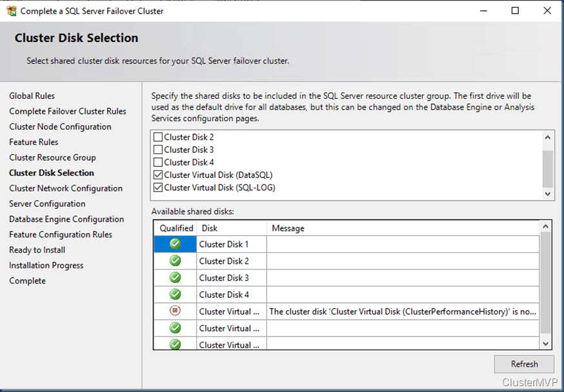Viewport: 564px width, 392px height.
Task: Click the disk checkbox list scrollbar thumb
Action: click(x=547, y=169)
